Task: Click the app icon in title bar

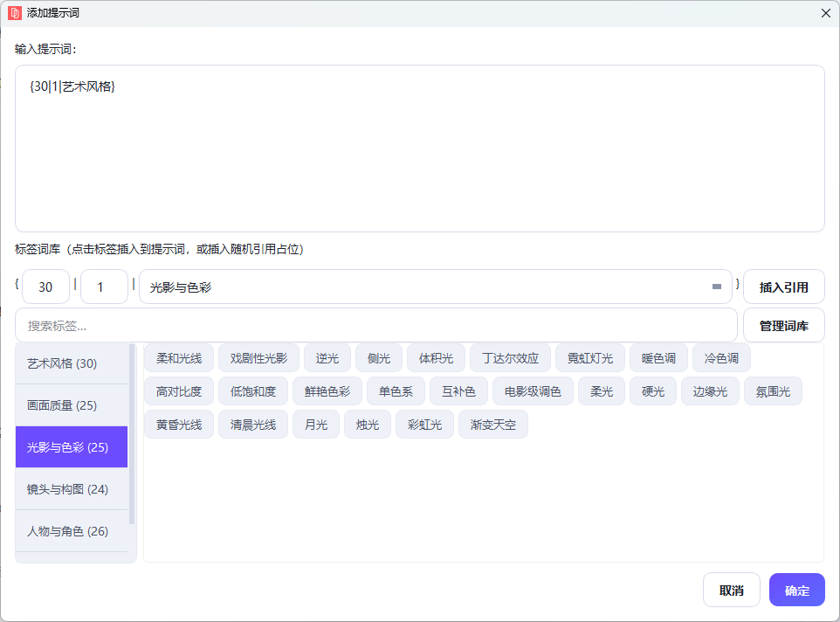Action: pos(15,13)
